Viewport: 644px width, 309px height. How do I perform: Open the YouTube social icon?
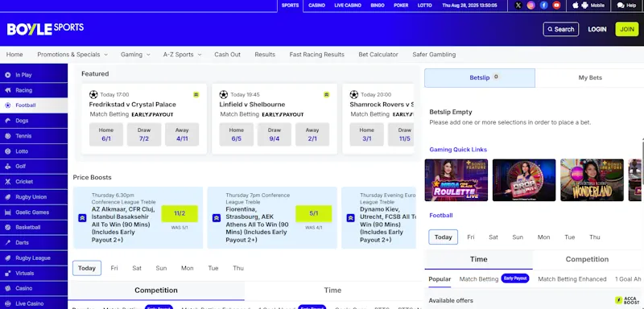click(x=556, y=6)
